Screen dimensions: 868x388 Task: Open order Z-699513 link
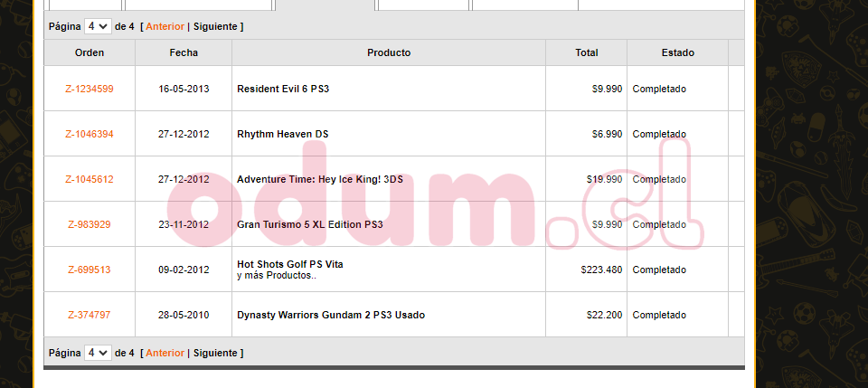tap(90, 270)
